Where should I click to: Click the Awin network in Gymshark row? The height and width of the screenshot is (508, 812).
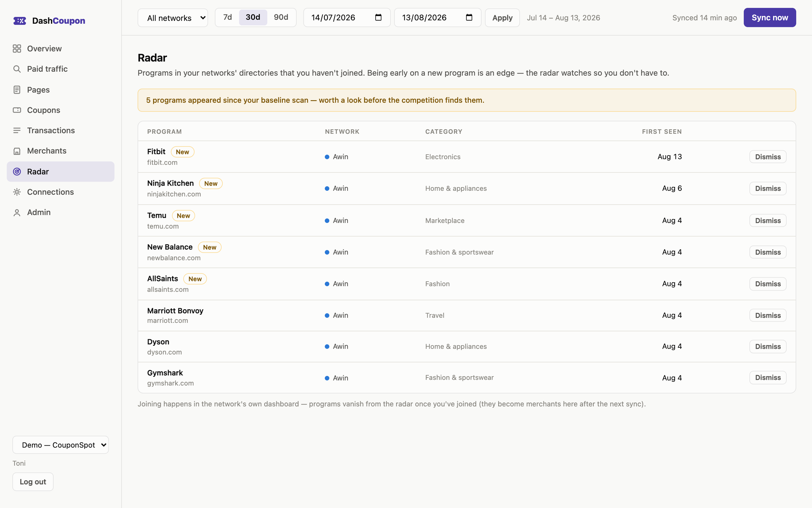click(337, 378)
